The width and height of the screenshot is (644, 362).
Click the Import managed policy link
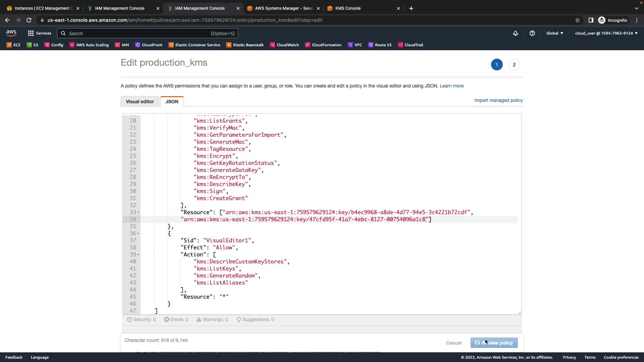[x=498, y=100]
